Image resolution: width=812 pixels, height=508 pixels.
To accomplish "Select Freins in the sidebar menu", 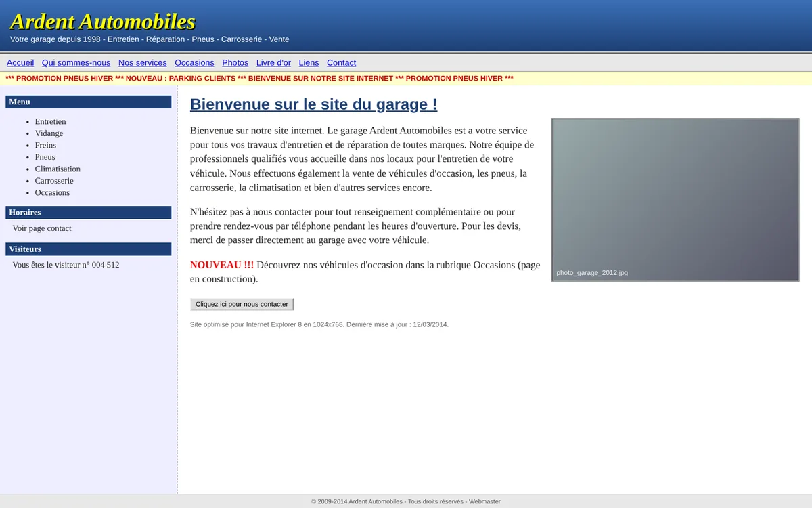I will click(x=45, y=145).
